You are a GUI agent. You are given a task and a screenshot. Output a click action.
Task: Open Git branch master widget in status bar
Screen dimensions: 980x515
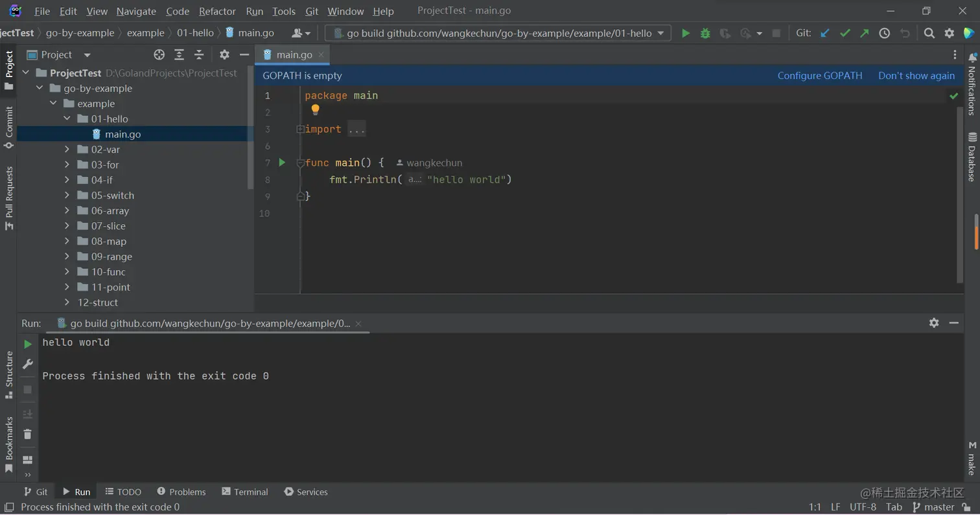[x=933, y=507]
